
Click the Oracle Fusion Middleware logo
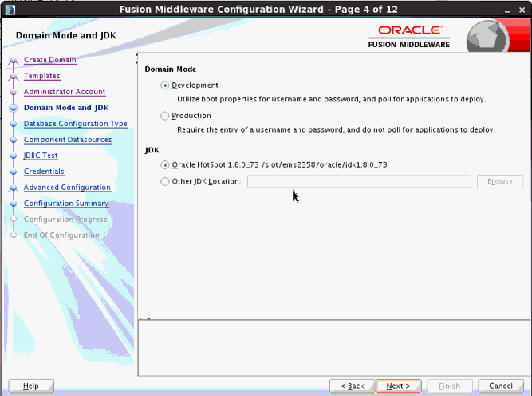(409, 37)
